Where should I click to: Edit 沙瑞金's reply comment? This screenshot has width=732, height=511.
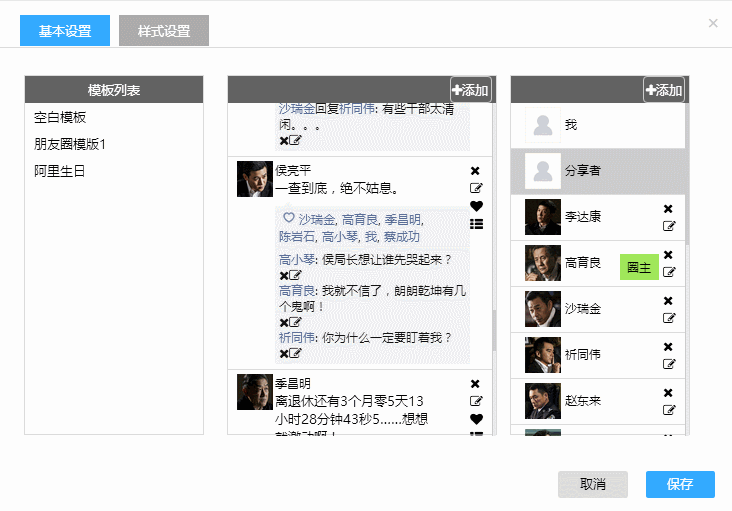click(x=295, y=140)
